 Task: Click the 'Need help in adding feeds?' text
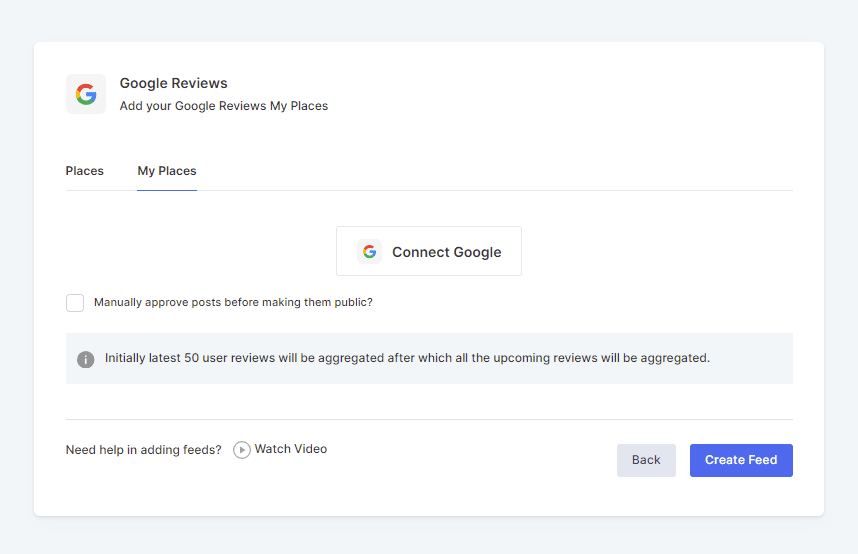pyautogui.click(x=144, y=450)
